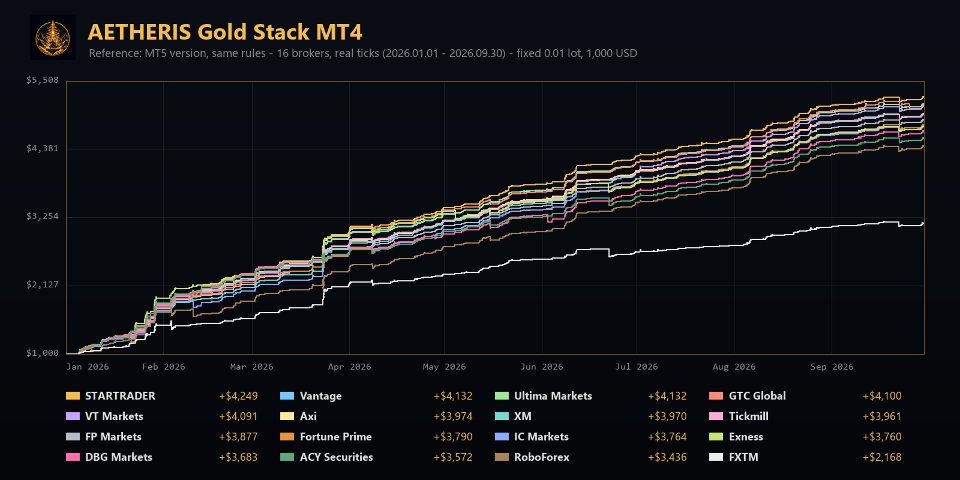Click the XM legend color swatch
960x480 pixels.
tap(501, 416)
